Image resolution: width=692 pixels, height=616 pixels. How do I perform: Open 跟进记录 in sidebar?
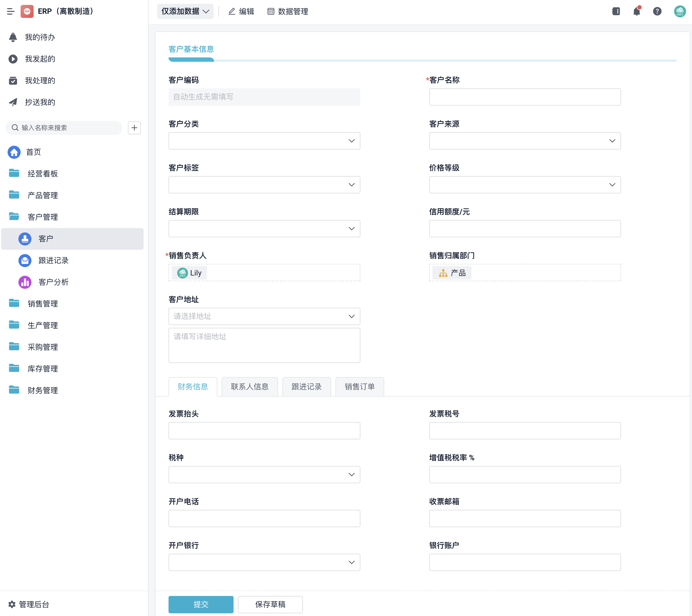(53, 260)
